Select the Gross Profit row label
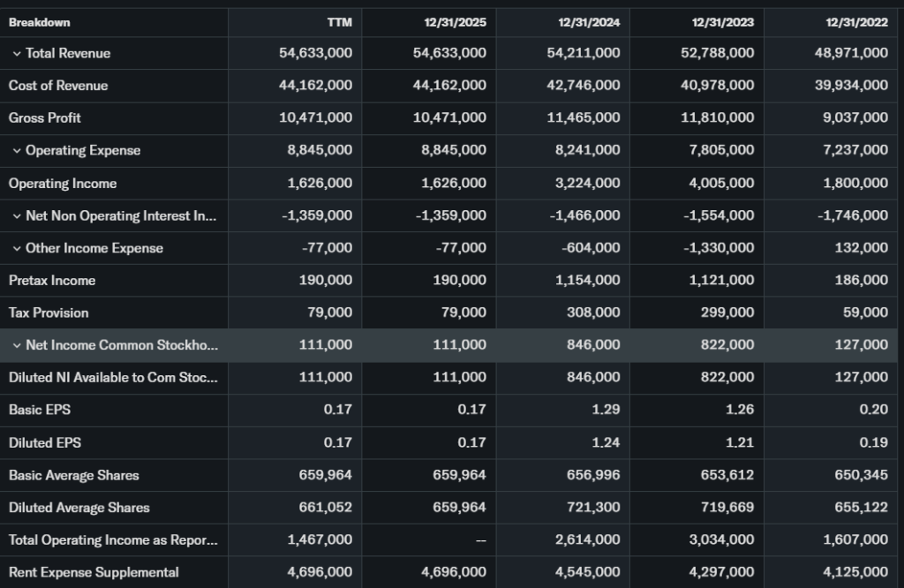The height and width of the screenshot is (588, 904). point(45,118)
